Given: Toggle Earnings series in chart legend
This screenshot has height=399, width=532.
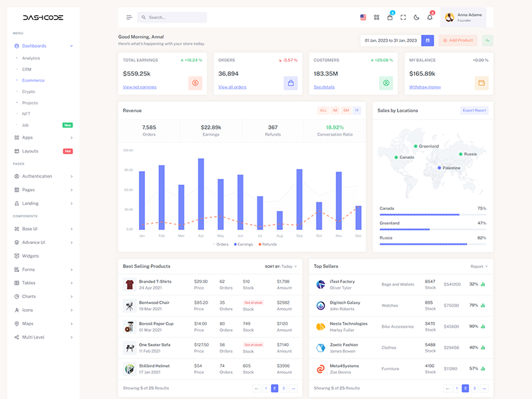Looking at the screenshot, I should point(243,244).
